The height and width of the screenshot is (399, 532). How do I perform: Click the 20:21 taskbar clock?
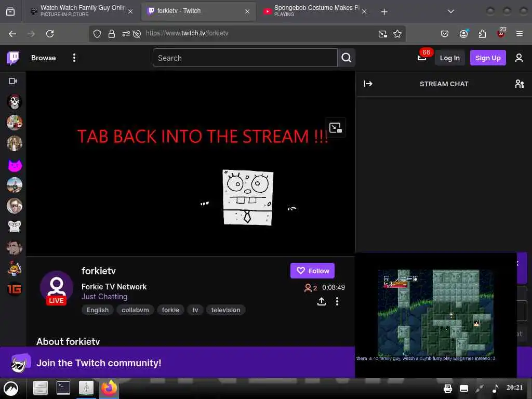[x=515, y=388]
